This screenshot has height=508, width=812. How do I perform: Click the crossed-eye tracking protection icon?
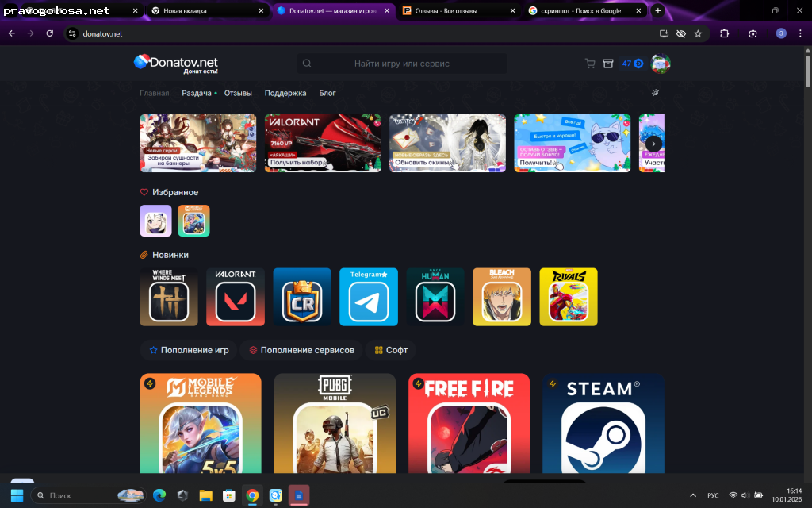680,33
